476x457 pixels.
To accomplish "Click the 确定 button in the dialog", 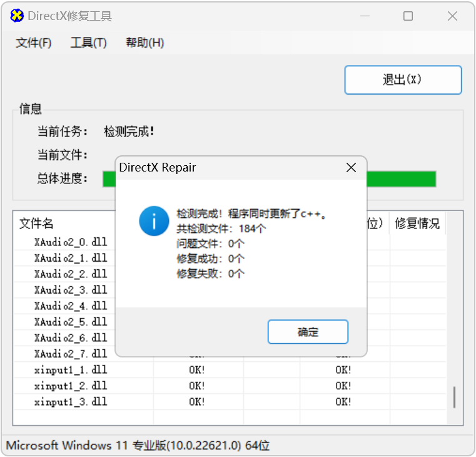I will click(308, 332).
